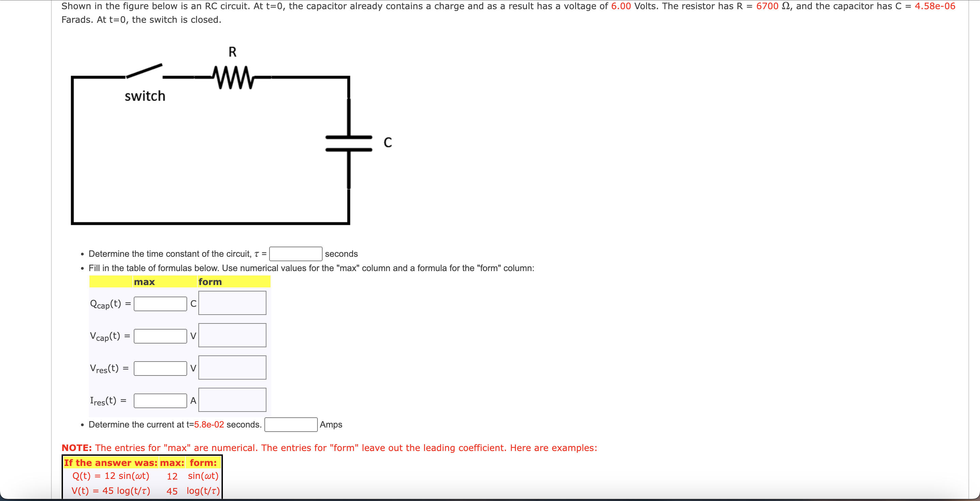Click the Vcap form formula box
Image resolution: width=980 pixels, height=501 pixels.
[x=232, y=335]
